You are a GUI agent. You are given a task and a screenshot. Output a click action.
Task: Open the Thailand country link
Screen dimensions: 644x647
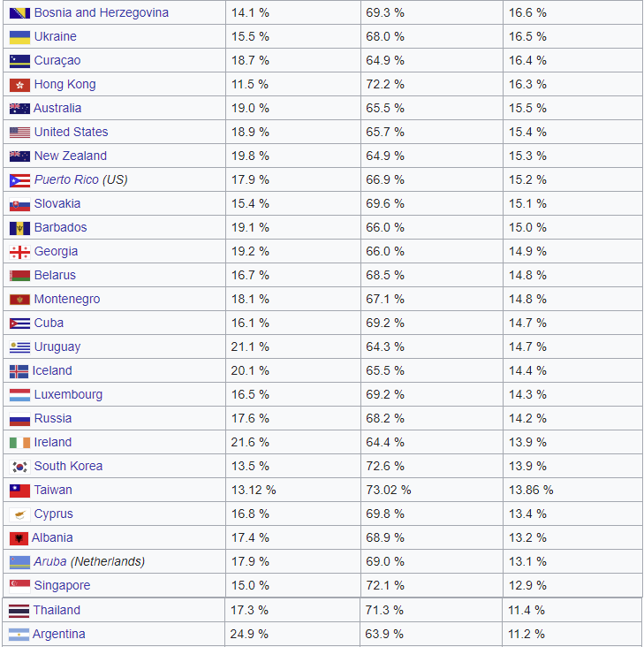[x=57, y=611]
